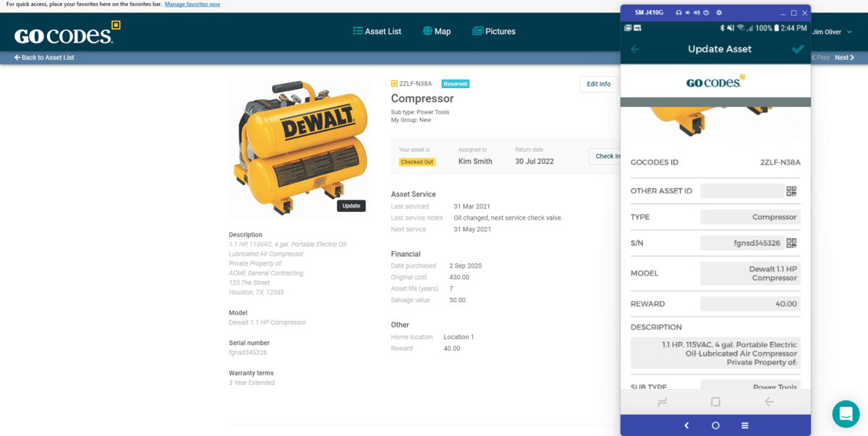
Task: Save asset changes via checkmark icon
Action: pos(797,48)
